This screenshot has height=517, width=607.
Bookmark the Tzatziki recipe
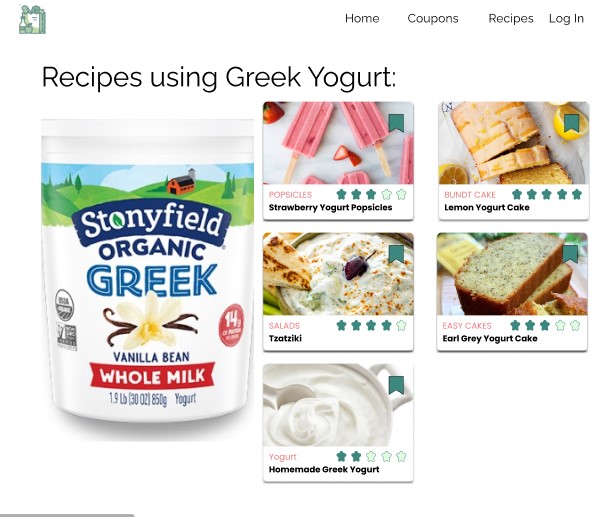click(396, 254)
